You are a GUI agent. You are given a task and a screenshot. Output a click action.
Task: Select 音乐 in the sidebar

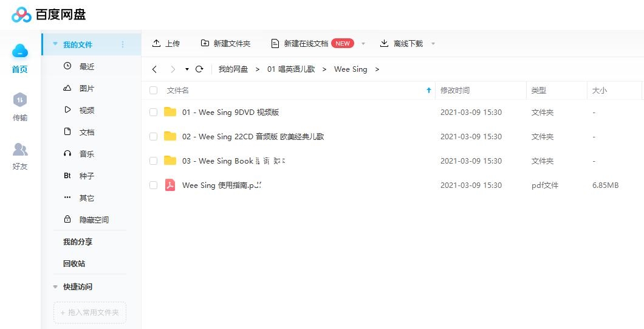click(87, 154)
